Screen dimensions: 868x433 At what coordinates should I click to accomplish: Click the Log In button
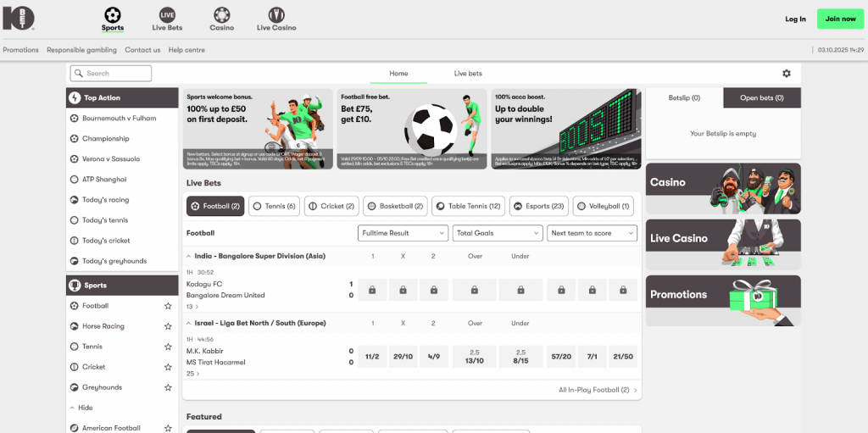point(795,19)
